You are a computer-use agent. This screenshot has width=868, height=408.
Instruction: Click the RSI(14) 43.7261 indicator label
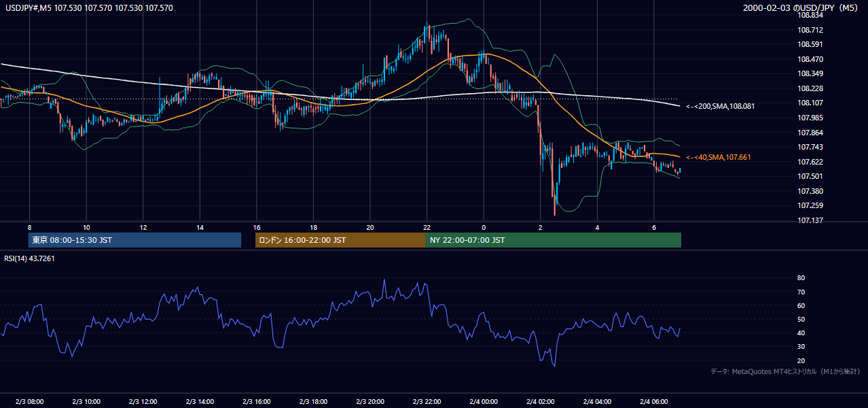coord(28,258)
